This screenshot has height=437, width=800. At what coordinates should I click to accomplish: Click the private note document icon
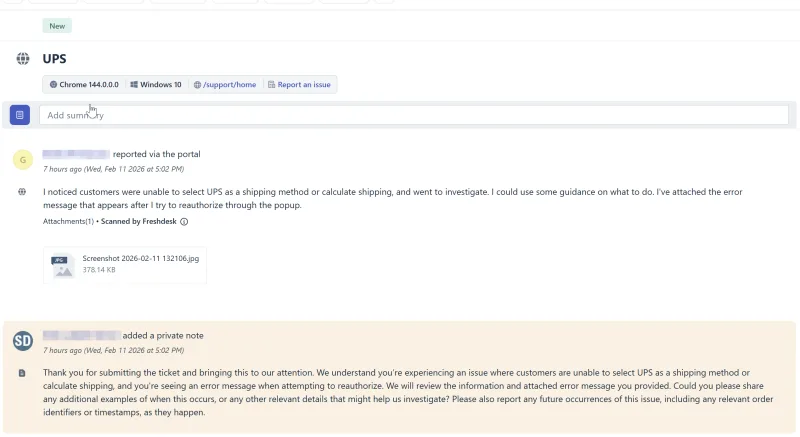22,373
